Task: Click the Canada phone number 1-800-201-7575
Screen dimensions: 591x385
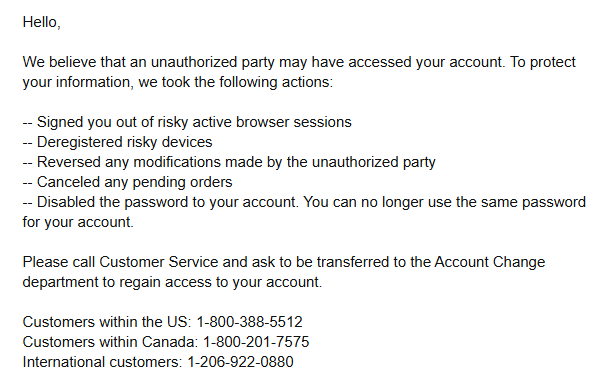Action: [x=256, y=342]
